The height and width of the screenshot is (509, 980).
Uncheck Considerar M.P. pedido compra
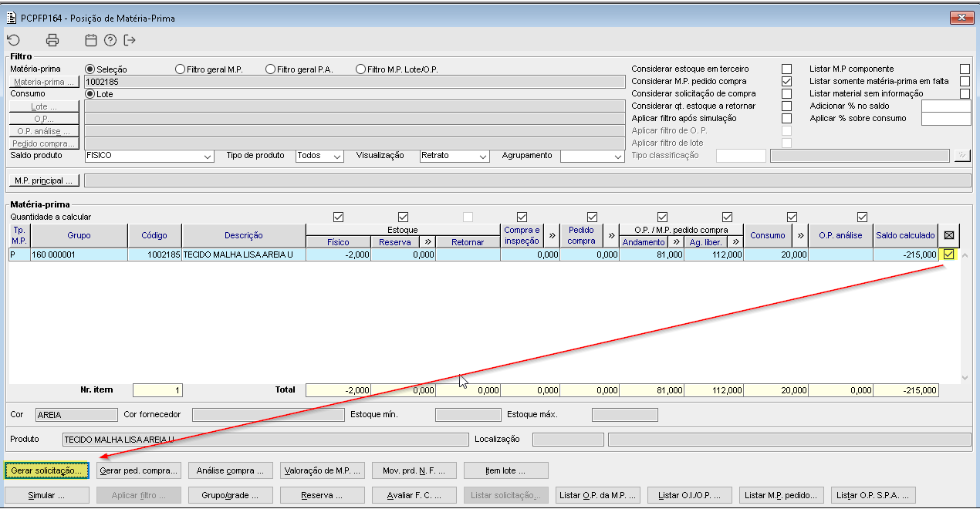[x=786, y=81]
